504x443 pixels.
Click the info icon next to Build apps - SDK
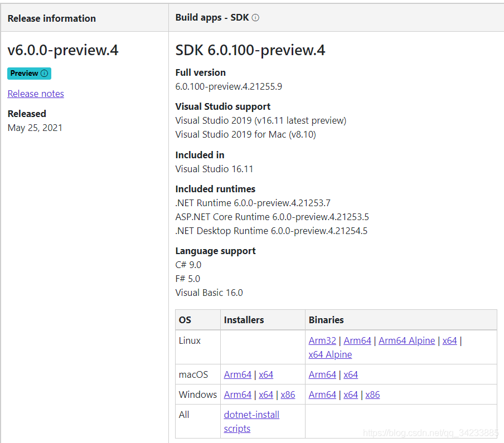click(255, 18)
